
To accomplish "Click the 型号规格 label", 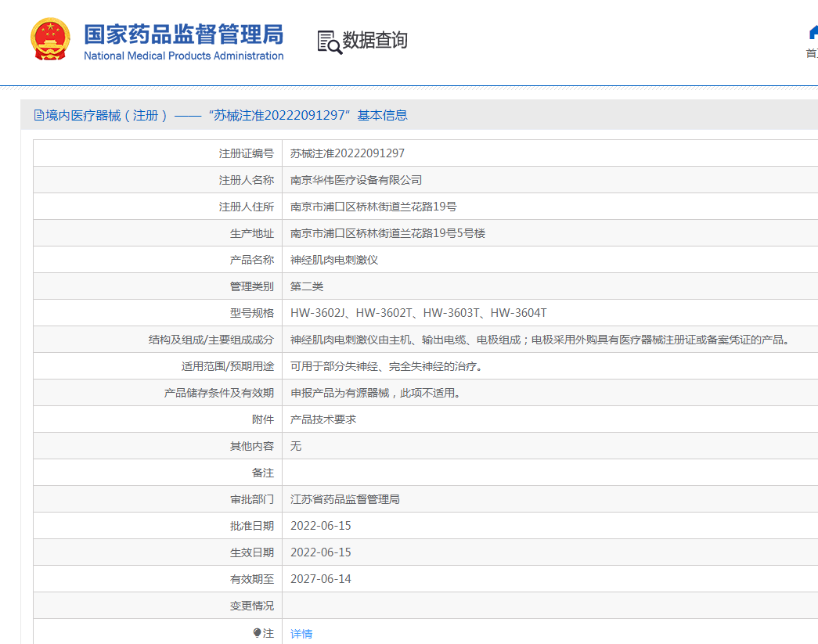I will [x=252, y=313].
